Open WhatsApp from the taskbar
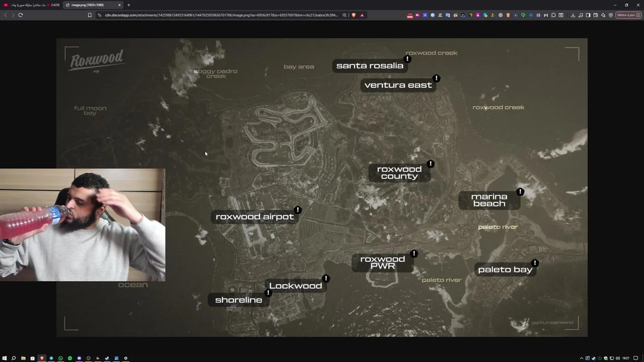This screenshot has height=362, width=644. pyautogui.click(x=60, y=358)
